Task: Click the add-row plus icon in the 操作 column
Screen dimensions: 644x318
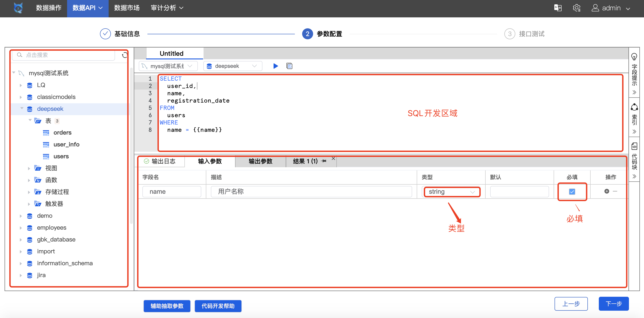Action: 607,191
